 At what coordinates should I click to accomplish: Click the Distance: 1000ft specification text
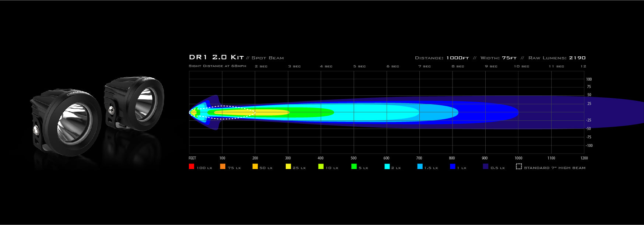pyautogui.click(x=441, y=58)
